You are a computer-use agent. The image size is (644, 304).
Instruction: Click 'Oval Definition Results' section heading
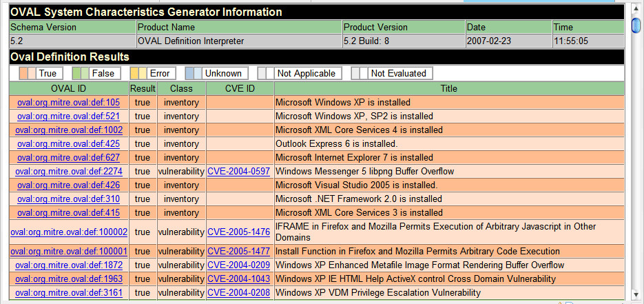pos(70,57)
